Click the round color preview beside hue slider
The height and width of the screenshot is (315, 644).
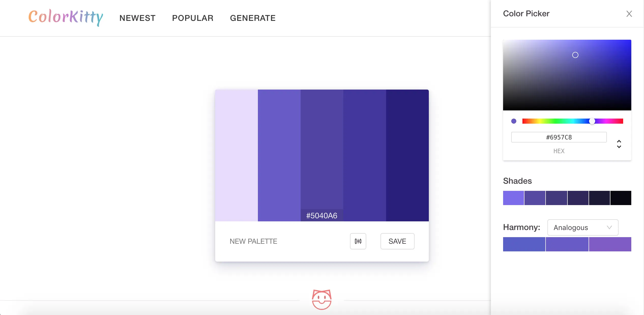[x=514, y=121]
